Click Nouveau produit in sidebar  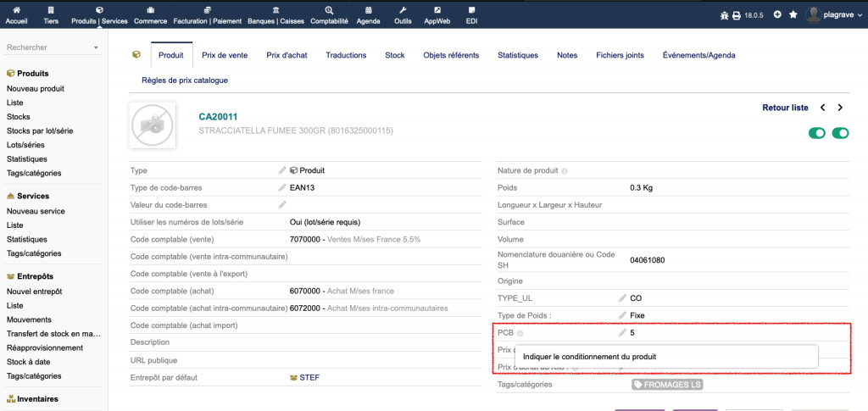(36, 88)
